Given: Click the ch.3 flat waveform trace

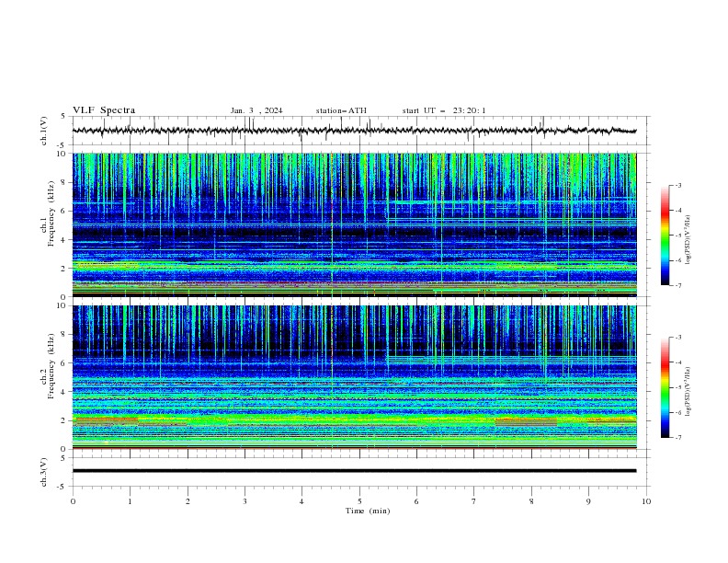Looking at the screenshot, I should coord(354,471).
